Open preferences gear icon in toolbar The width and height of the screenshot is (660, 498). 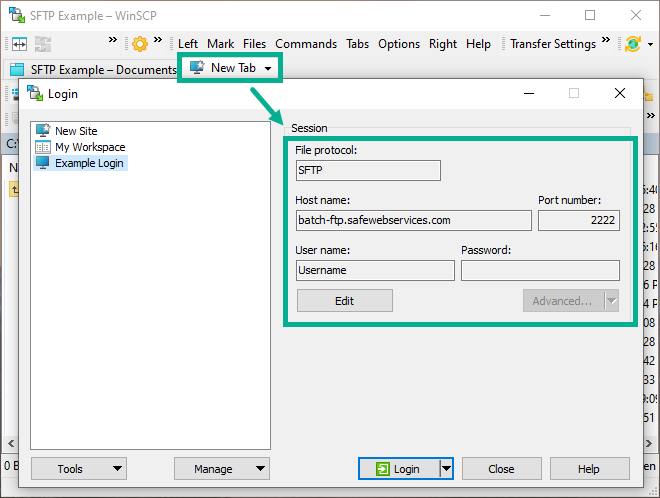(140, 44)
